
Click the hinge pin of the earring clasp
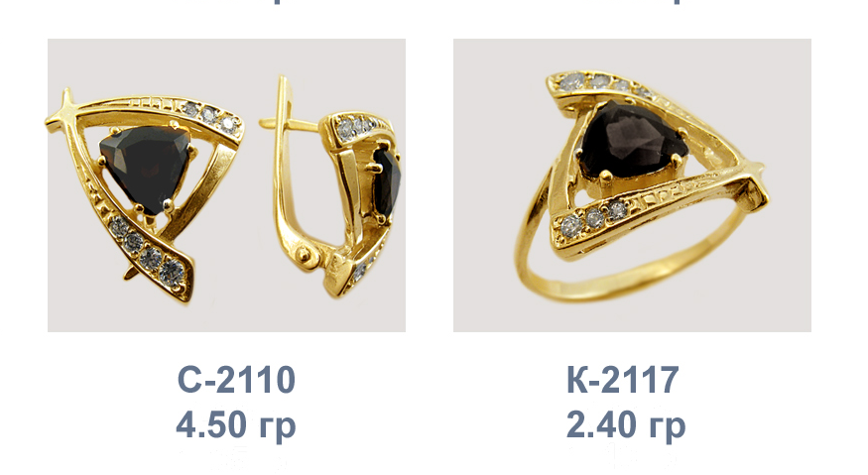[304, 254]
